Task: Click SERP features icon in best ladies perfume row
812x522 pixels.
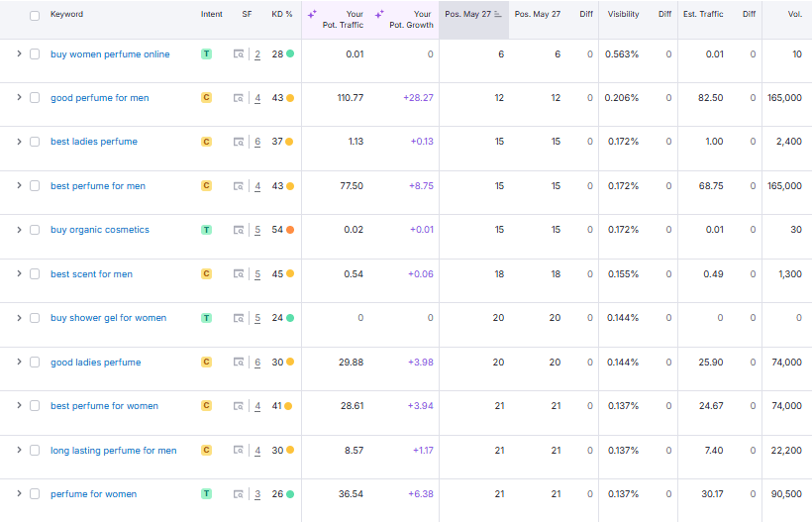Action: [x=239, y=142]
